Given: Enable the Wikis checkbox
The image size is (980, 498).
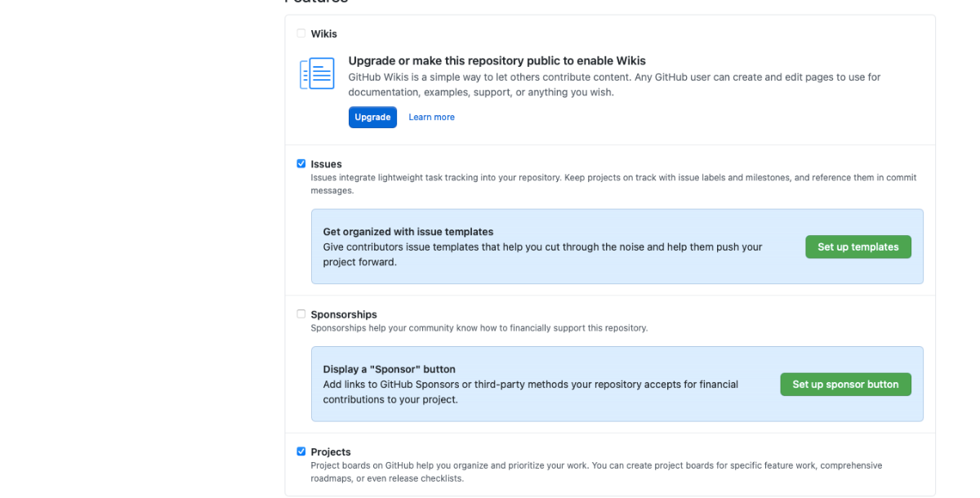Looking at the screenshot, I should pos(301,33).
